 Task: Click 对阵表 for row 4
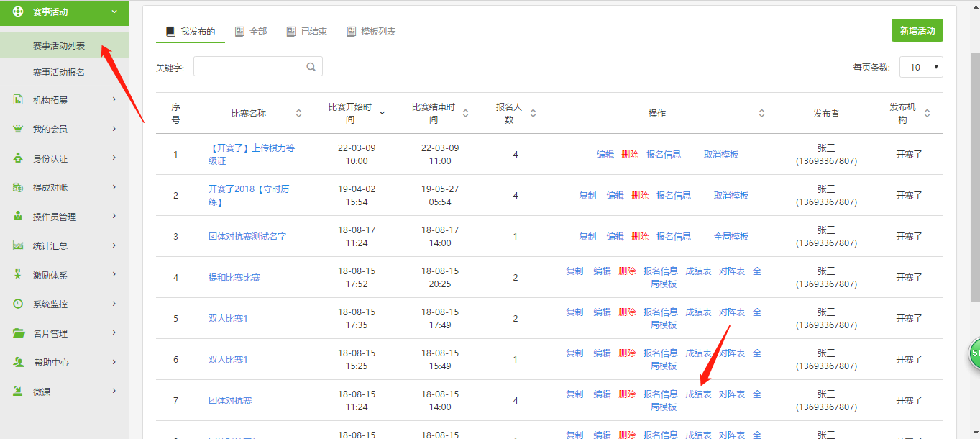coord(732,271)
